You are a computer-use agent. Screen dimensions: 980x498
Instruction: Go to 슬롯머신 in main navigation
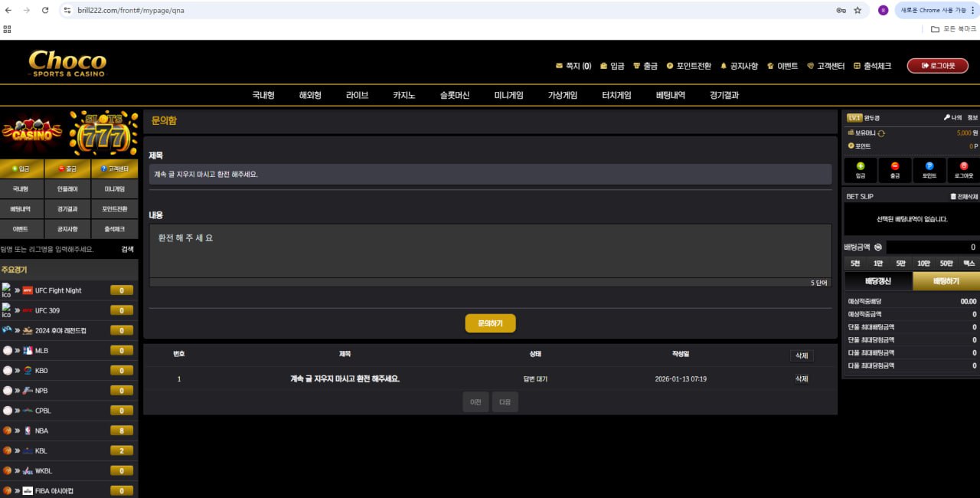(454, 95)
